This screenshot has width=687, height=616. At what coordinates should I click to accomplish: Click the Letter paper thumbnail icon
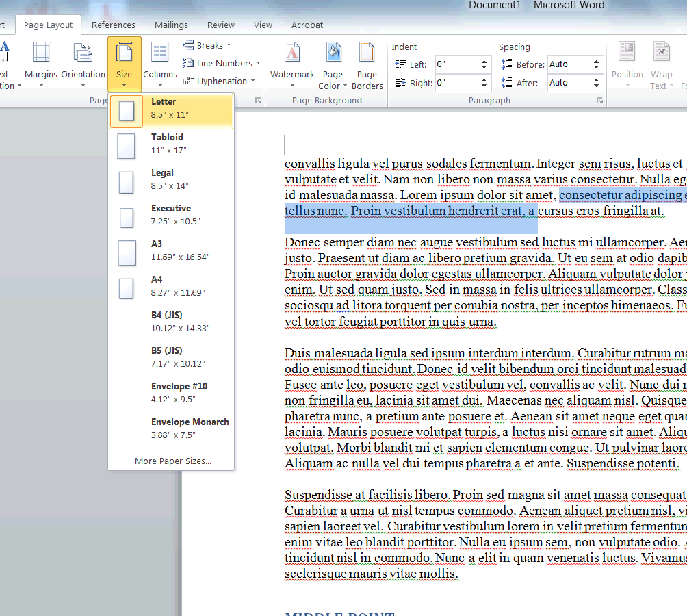coord(127,112)
